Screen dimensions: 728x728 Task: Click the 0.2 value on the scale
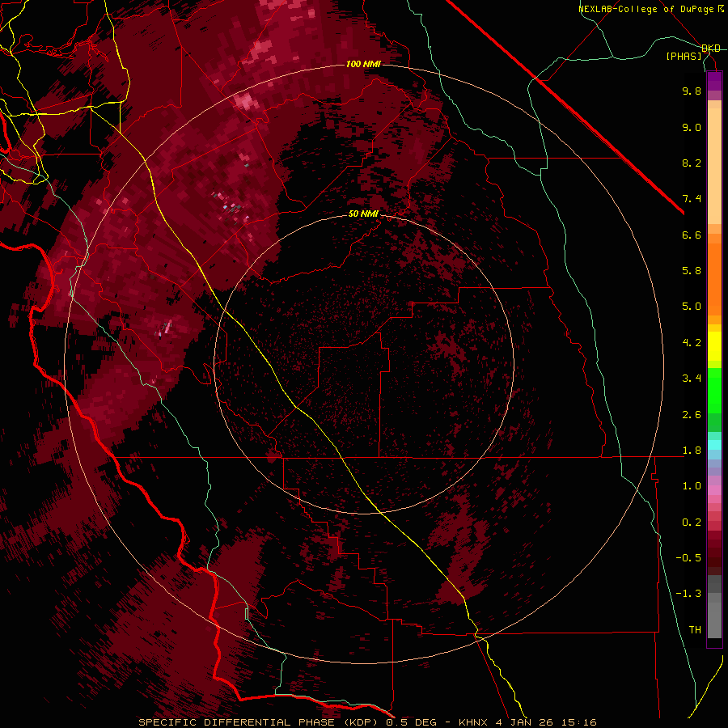coord(692,523)
